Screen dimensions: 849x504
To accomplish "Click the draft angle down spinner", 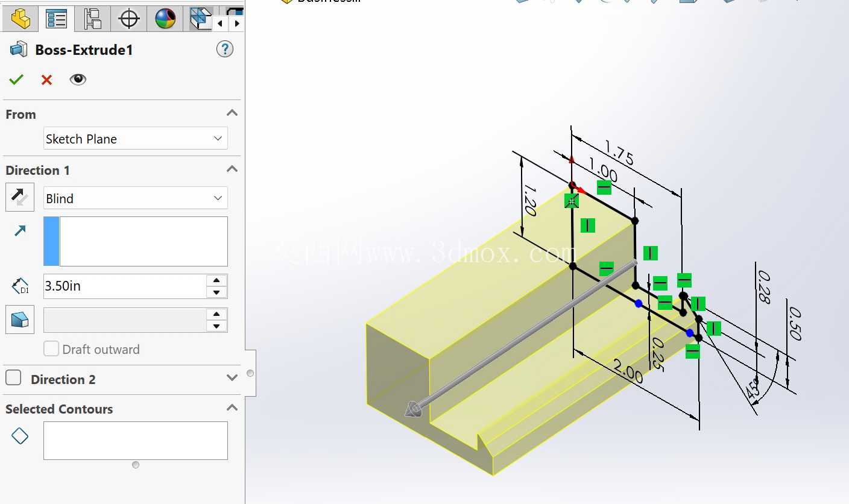I will coord(216,326).
